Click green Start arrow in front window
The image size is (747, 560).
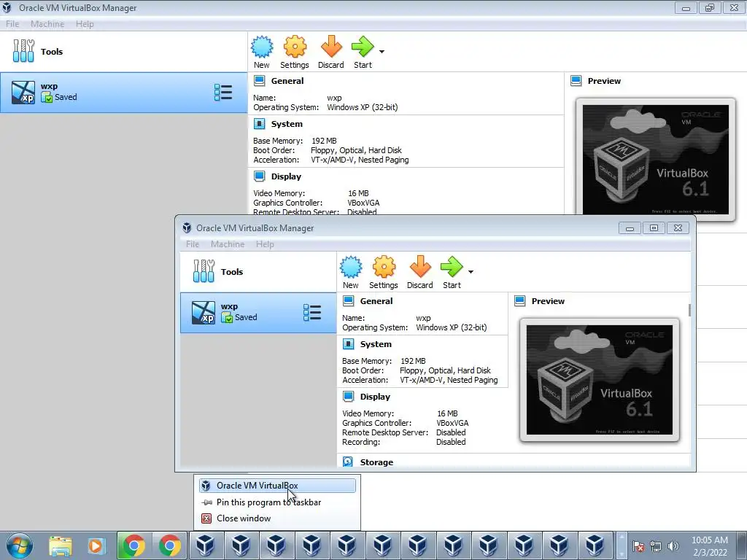click(x=452, y=267)
